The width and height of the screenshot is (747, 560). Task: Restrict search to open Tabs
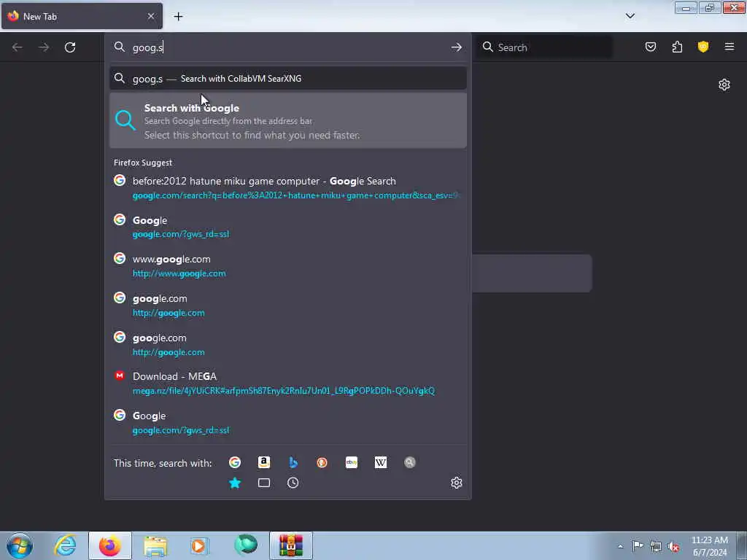264,483
